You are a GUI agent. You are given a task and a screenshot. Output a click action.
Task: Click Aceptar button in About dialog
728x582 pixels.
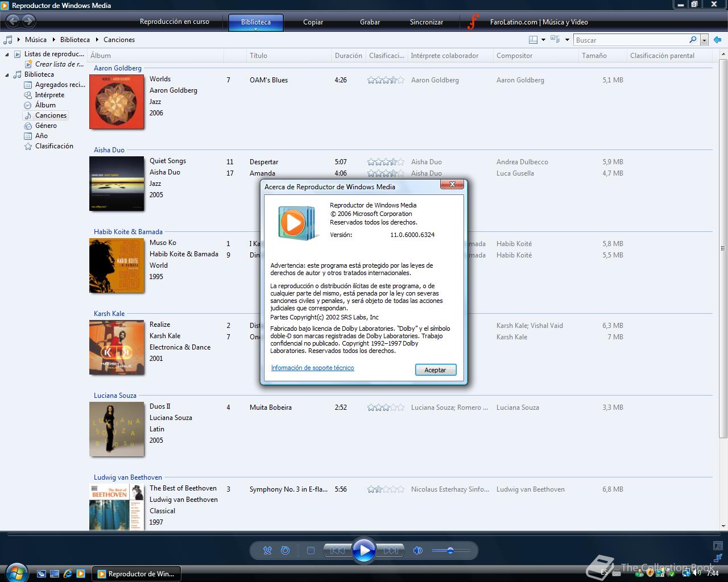pos(435,370)
